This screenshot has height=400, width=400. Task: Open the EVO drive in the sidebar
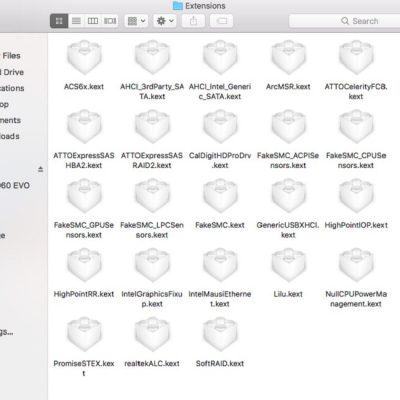(x=15, y=185)
